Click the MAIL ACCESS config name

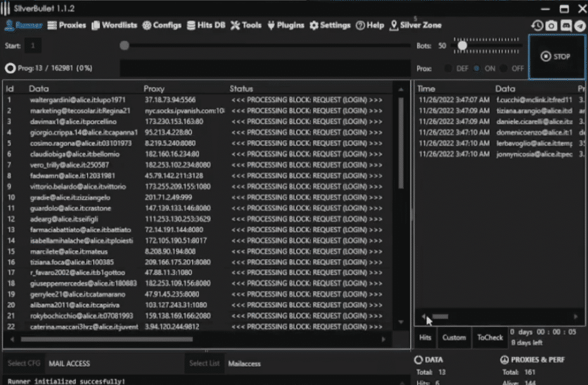click(69, 363)
